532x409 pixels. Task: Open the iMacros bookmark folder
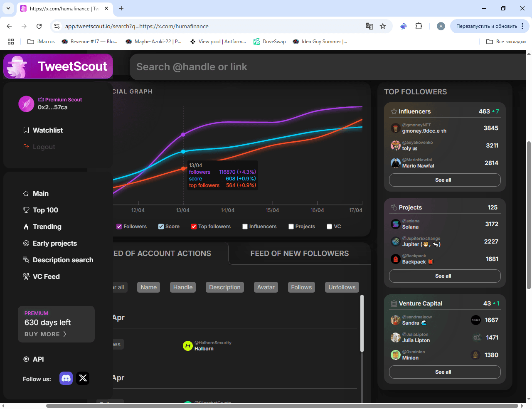coord(41,42)
